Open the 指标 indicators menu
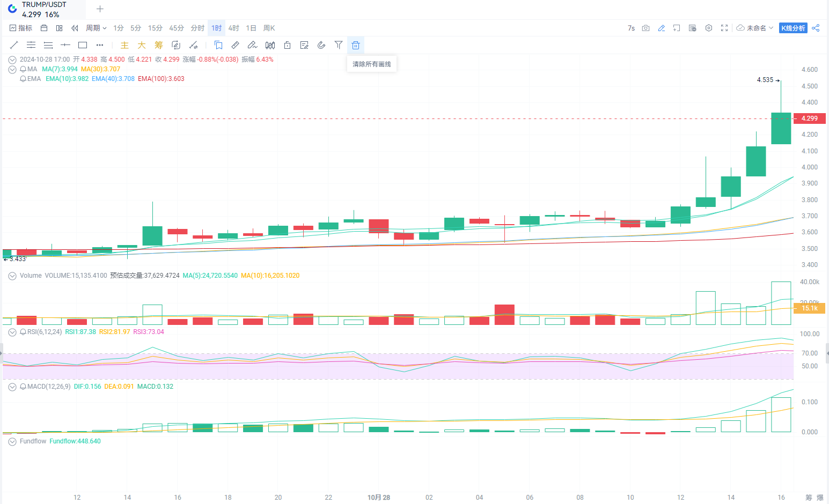The width and height of the screenshot is (829, 504). [21, 28]
